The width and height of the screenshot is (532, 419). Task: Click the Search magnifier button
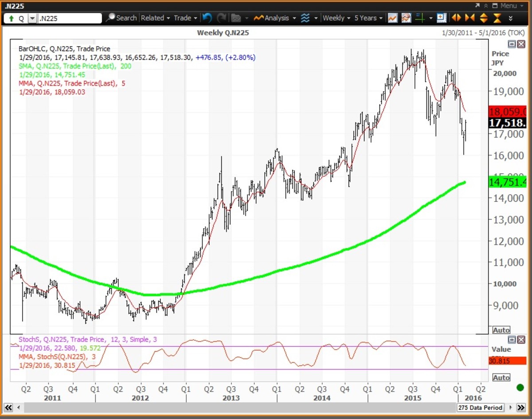pyautogui.click(x=121, y=18)
